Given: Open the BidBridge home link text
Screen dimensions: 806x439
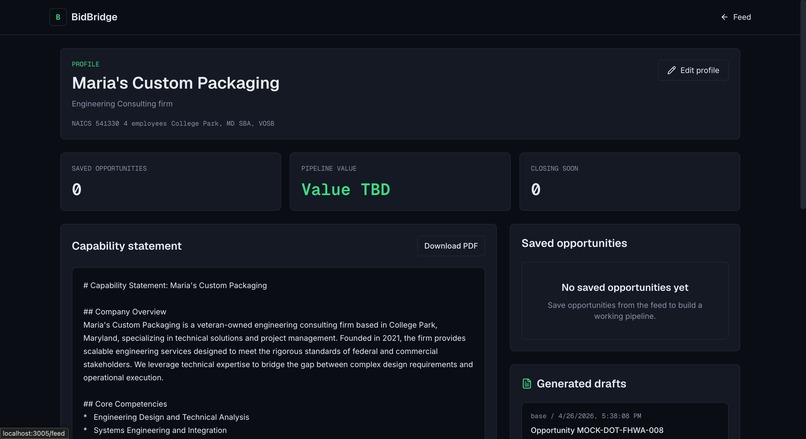Looking at the screenshot, I should (x=94, y=17).
